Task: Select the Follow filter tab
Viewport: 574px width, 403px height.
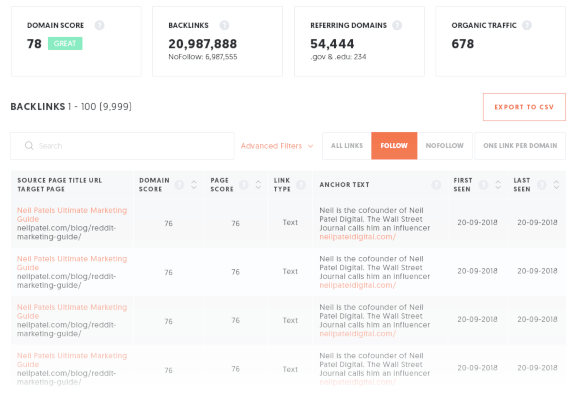Action: [x=394, y=146]
